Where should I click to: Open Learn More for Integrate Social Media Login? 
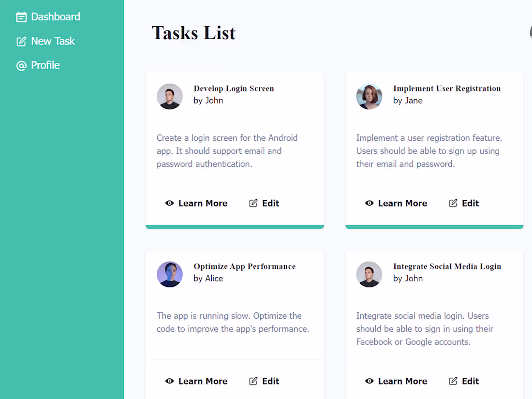(396, 381)
